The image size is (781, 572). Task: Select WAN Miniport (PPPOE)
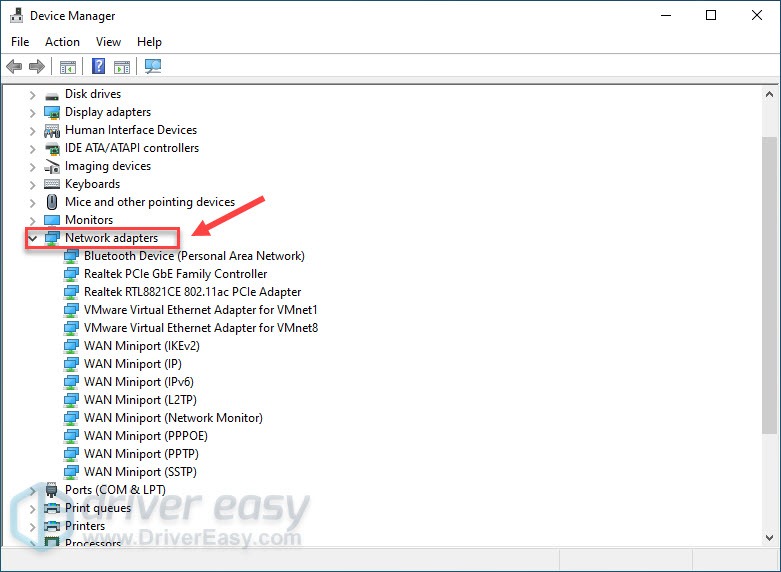click(145, 435)
